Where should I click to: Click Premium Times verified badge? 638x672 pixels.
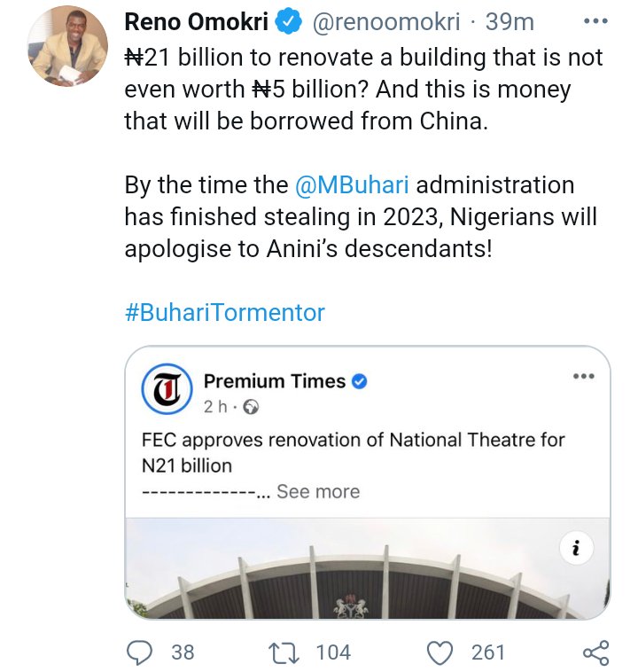[x=360, y=382]
